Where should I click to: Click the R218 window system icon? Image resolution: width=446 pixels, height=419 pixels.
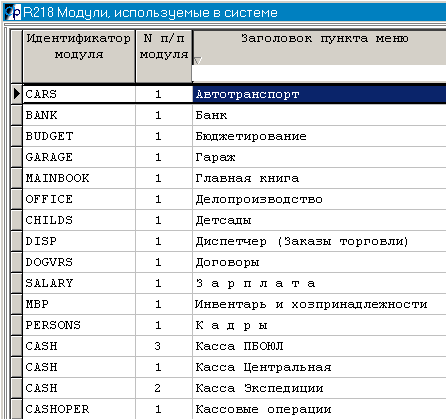pos(13,13)
